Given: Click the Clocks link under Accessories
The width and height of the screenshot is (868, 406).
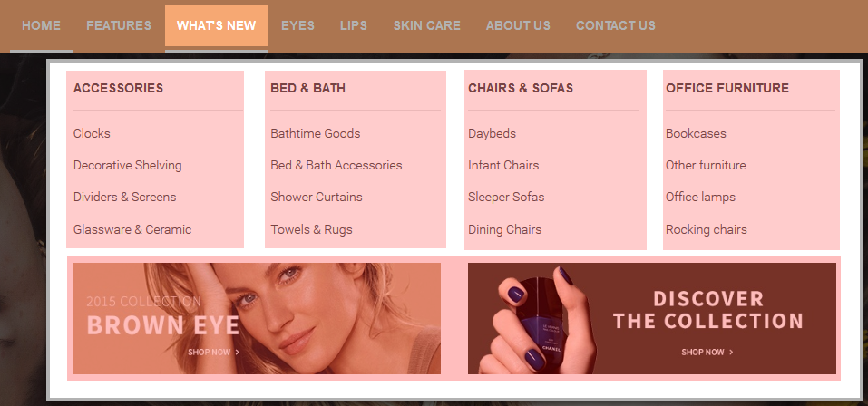Looking at the screenshot, I should click(92, 133).
